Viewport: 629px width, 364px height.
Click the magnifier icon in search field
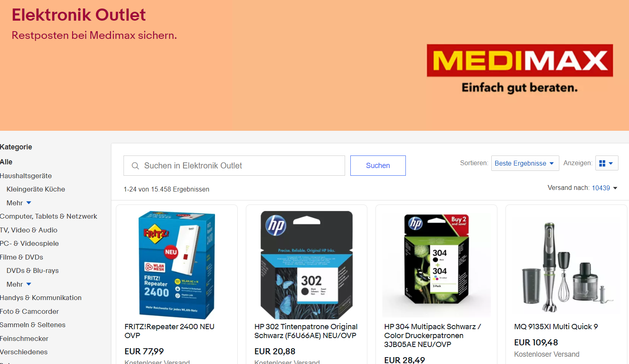[x=135, y=166]
